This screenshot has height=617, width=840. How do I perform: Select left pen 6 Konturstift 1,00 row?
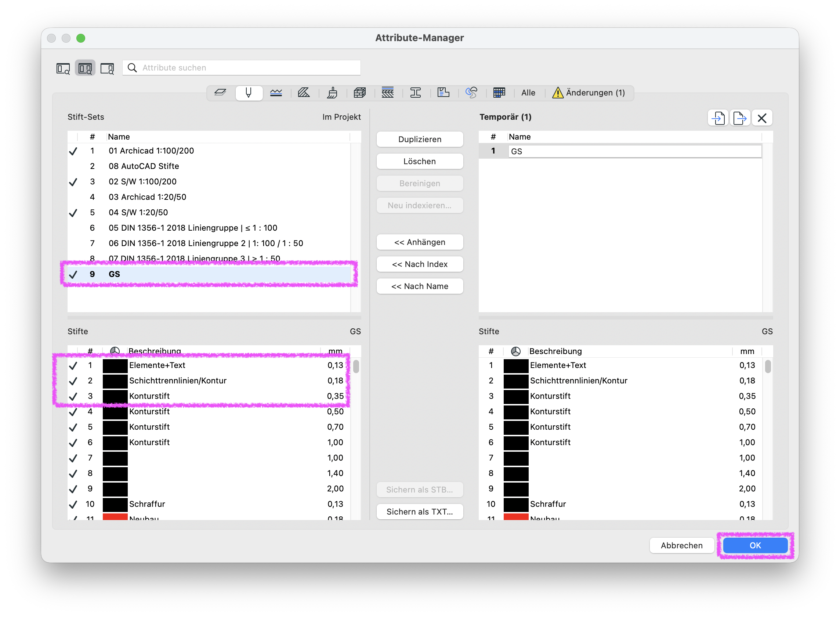coord(209,443)
